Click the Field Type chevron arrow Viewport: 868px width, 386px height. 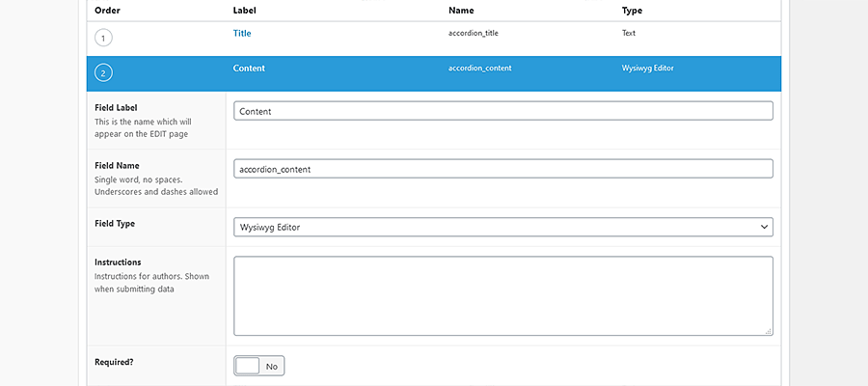(x=764, y=227)
